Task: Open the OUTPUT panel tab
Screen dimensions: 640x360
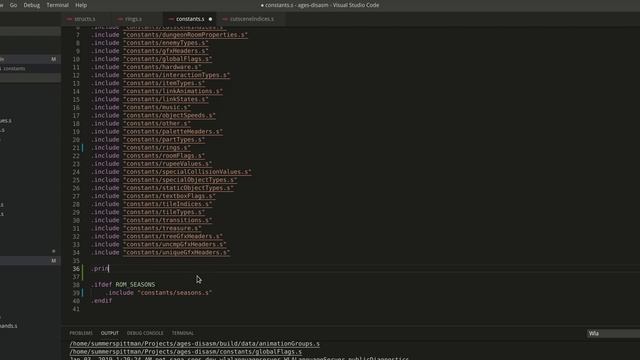Action: coord(109,333)
